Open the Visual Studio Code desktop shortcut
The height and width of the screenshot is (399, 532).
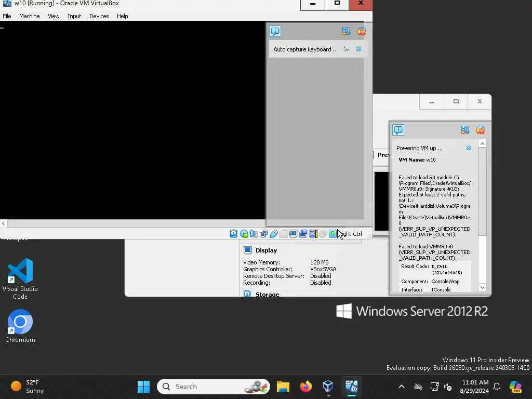pyautogui.click(x=20, y=279)
